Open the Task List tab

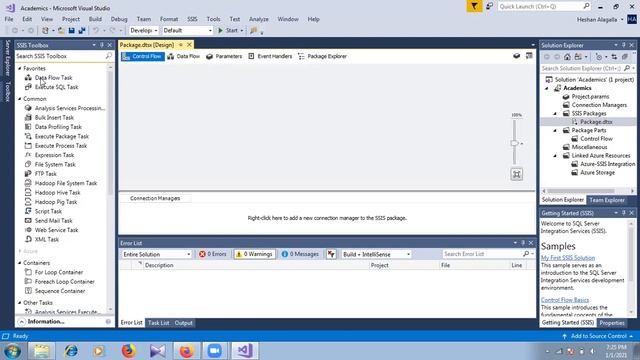pos(158,323)
